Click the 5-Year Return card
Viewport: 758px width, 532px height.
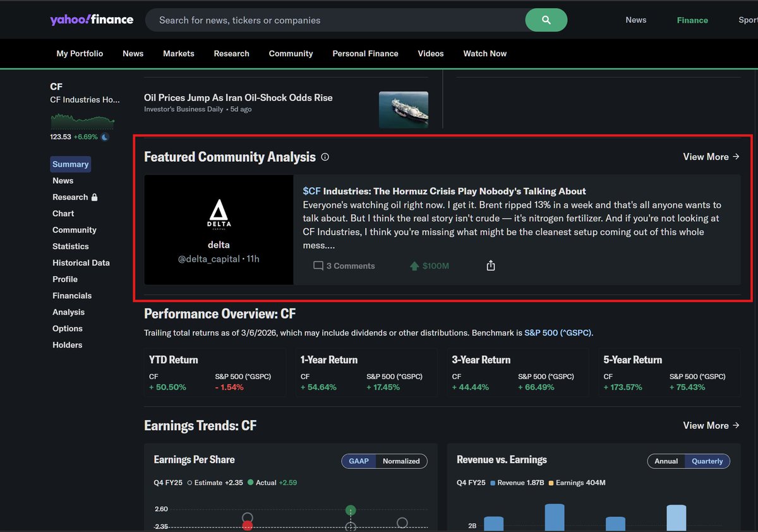click(670, 373)
